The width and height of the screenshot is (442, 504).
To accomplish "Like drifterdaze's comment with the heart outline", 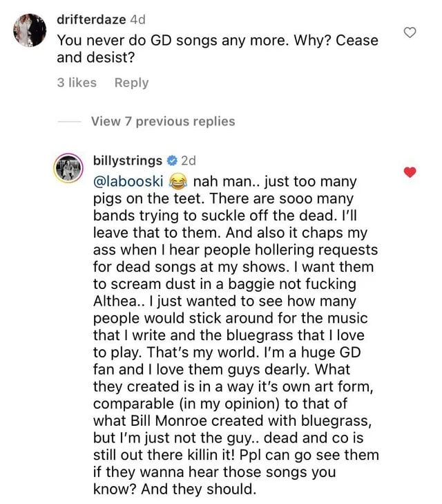I will 410,32.
